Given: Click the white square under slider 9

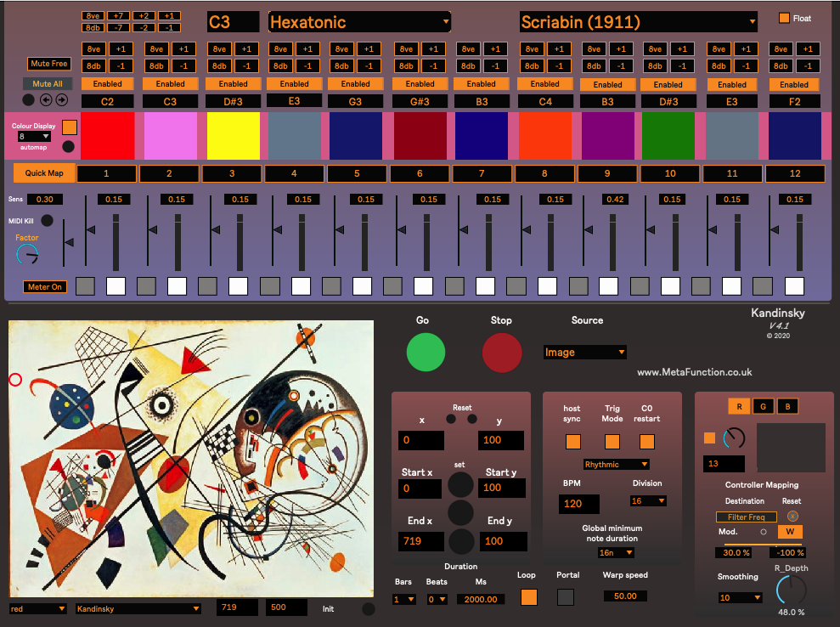Looking at the screenshot, I should [609, 286].
